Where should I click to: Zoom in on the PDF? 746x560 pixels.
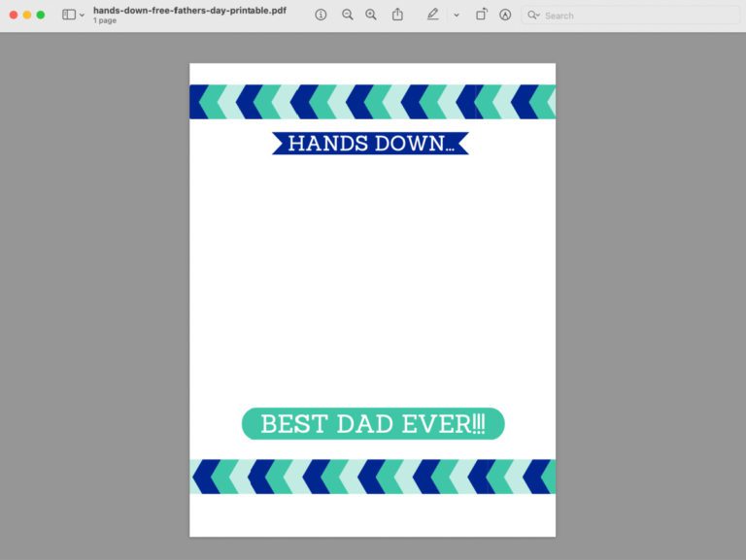[x=371, y=15]
